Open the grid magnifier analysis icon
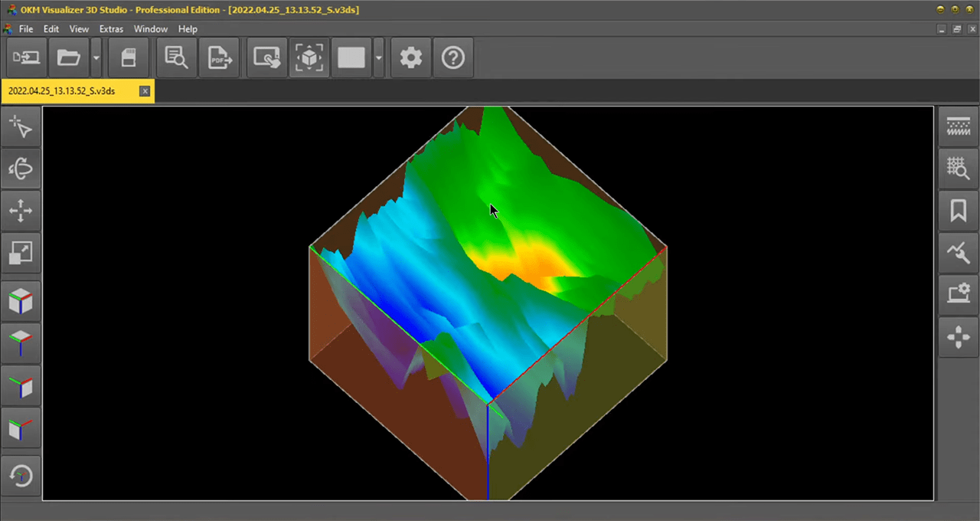Viewport: 980px width, 521px height. [959, 169]
